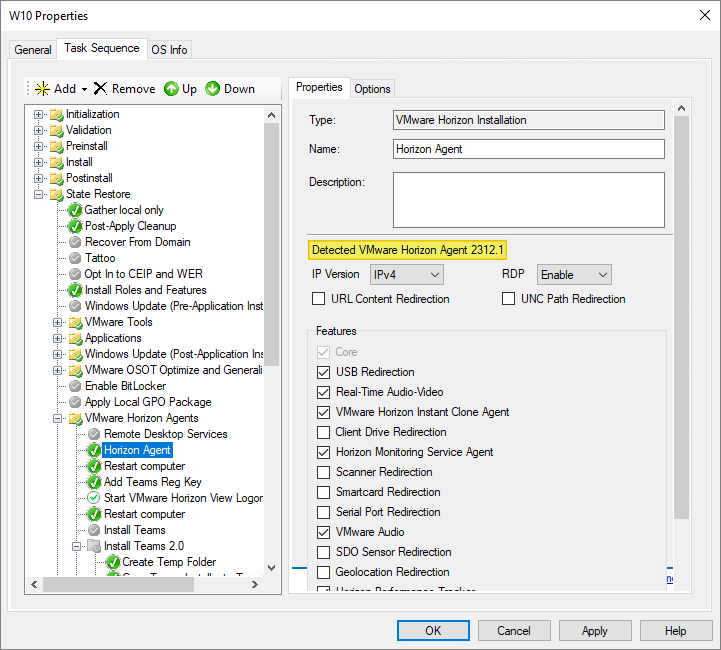Click the Remove X icon
The height and width of the screenshot is (650, 721).
100,89
